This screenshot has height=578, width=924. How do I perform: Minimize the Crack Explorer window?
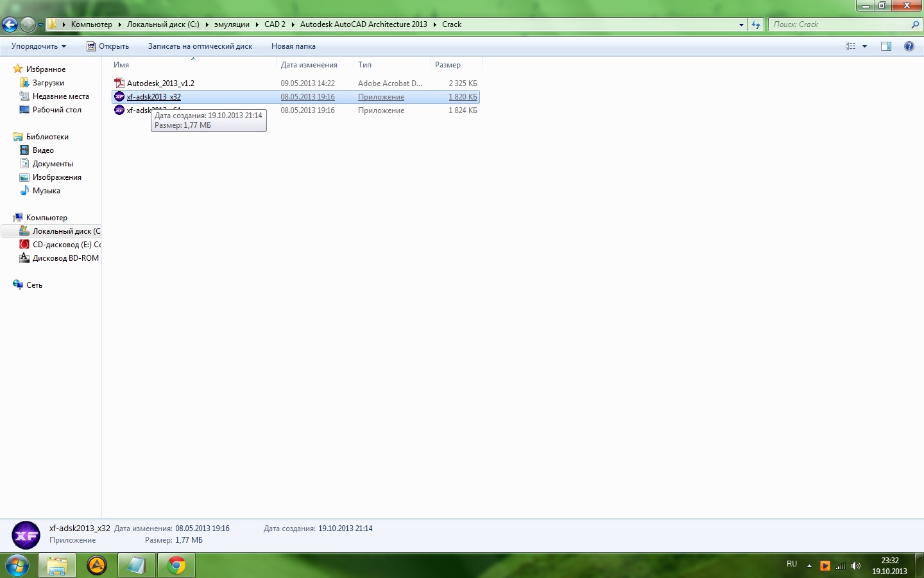(865, 6)
